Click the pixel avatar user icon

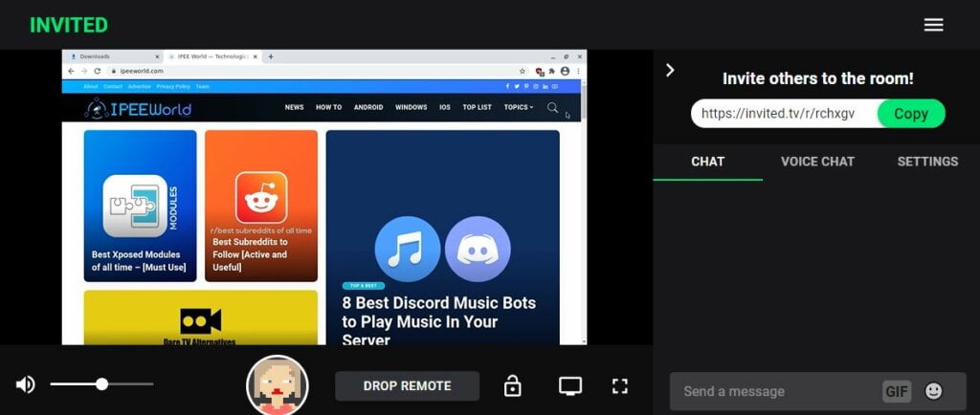click(277, 385)
